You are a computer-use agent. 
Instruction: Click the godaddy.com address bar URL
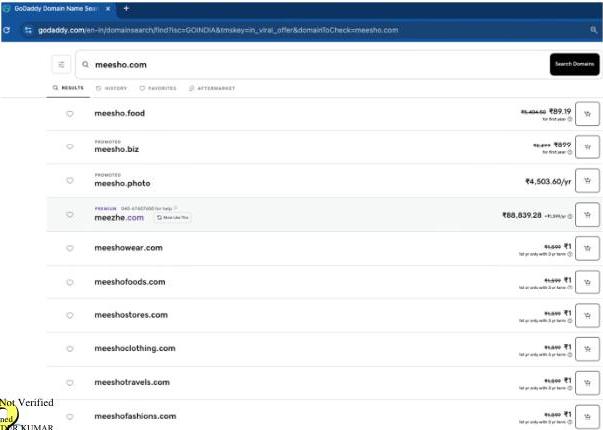(218, 30)
